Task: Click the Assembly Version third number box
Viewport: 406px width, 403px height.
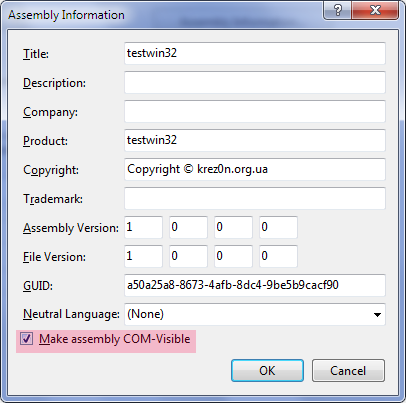Action: (x=233, y=227)
